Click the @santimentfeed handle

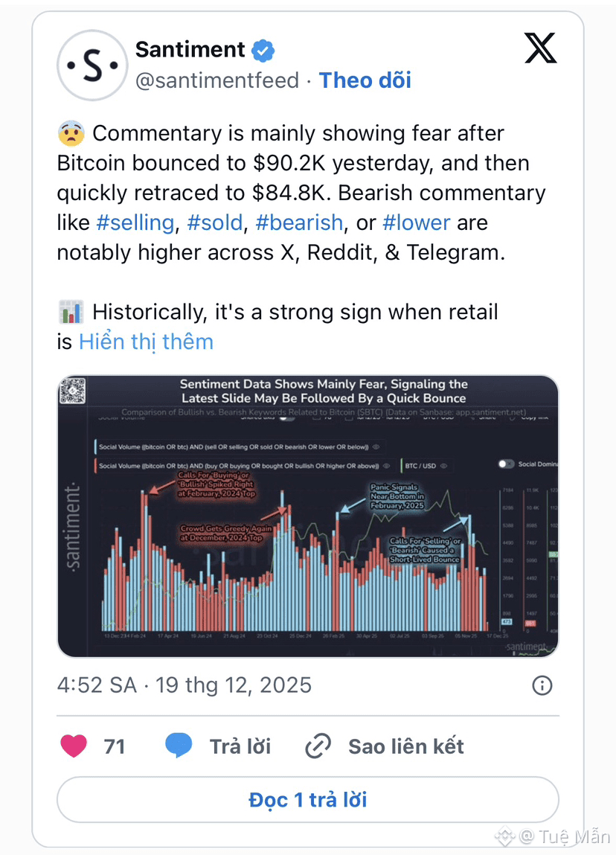click(x=217, y=80)
